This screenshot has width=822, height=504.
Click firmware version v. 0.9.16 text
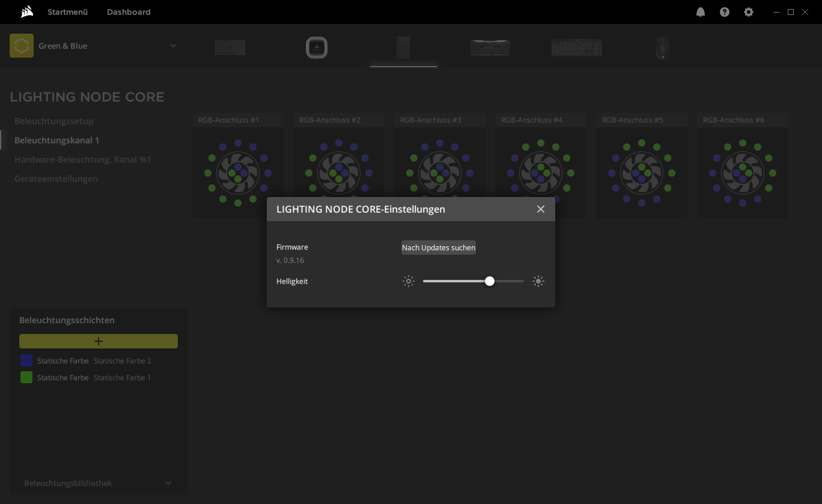(290, 260)
